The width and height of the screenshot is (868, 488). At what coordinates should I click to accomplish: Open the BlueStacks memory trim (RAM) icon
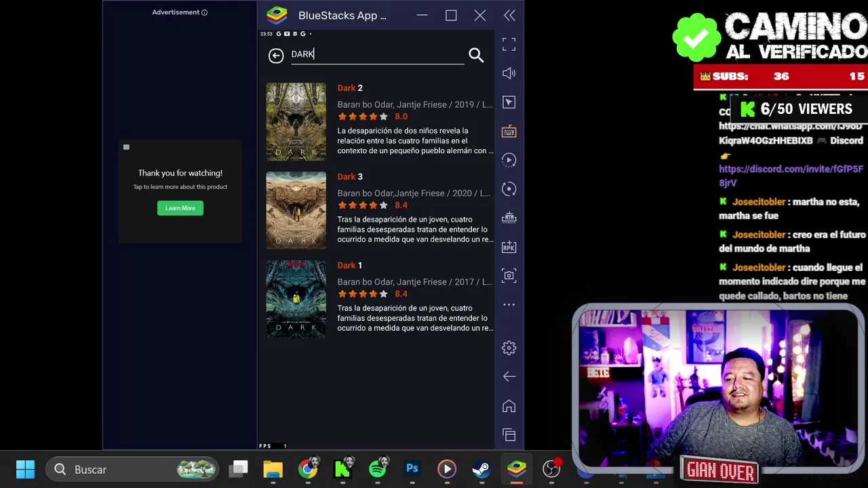(509, 218)
